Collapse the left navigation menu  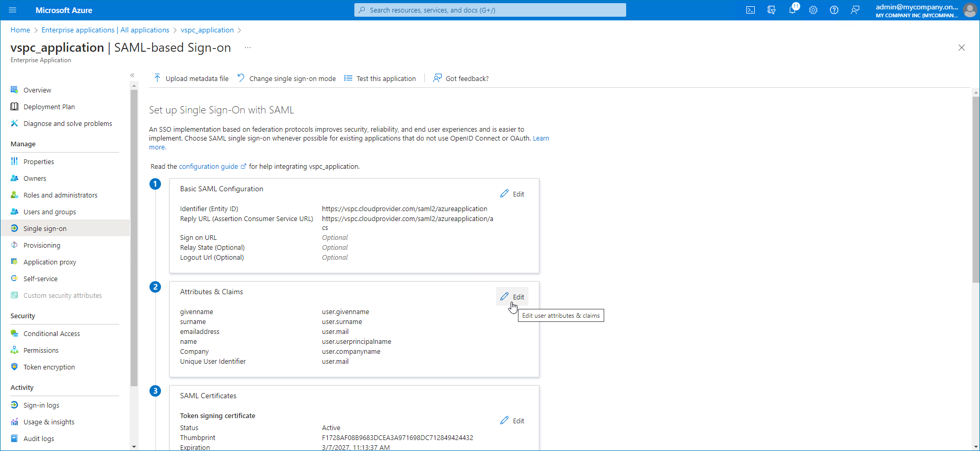tap(132, 75)
